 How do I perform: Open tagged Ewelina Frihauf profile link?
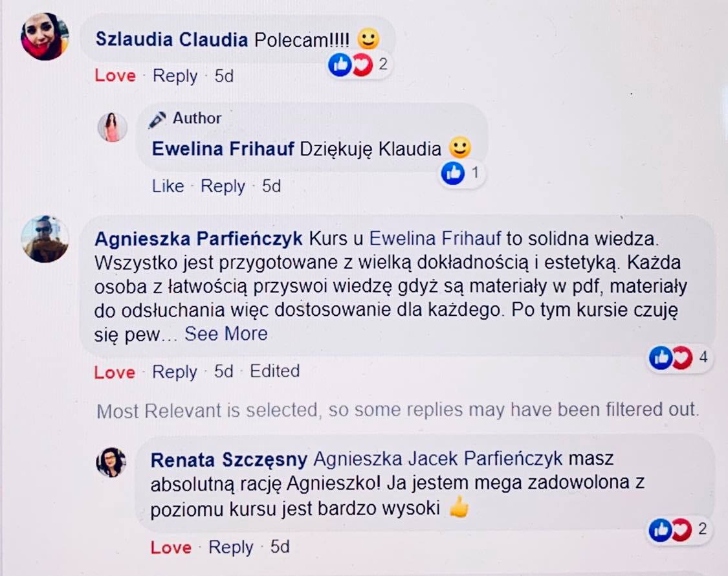point(435,238)
